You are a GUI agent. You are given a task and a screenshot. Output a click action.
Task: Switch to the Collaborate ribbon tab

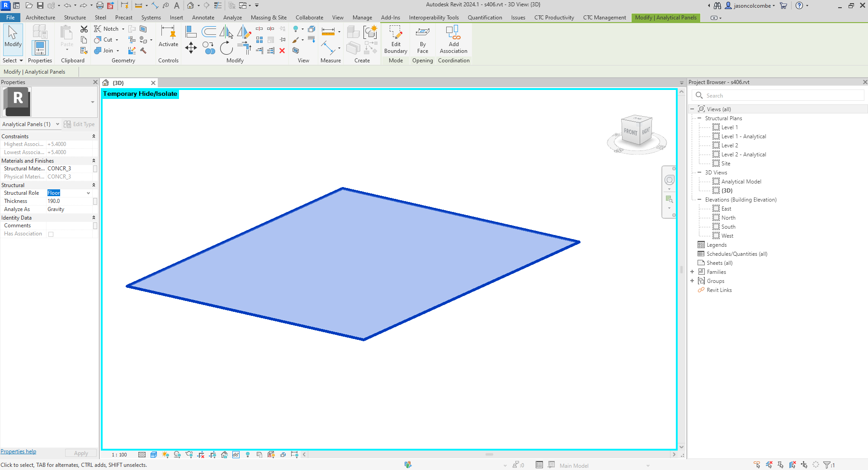[x=309, y=18]
